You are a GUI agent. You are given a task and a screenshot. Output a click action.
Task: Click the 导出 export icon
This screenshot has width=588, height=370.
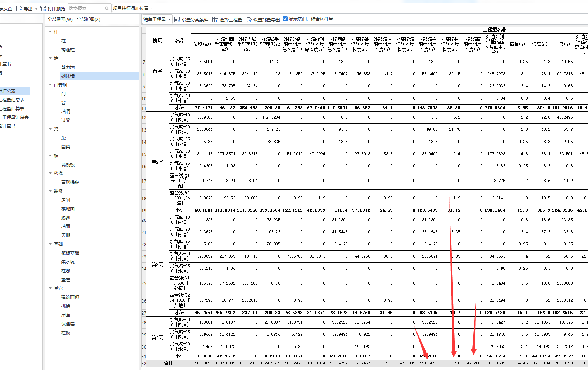click(19, 8)
